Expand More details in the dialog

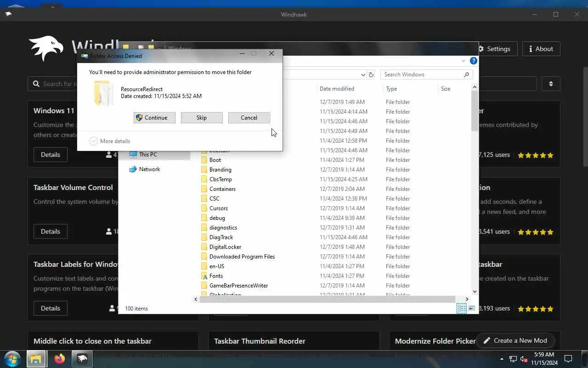click(x=110, y=141)
